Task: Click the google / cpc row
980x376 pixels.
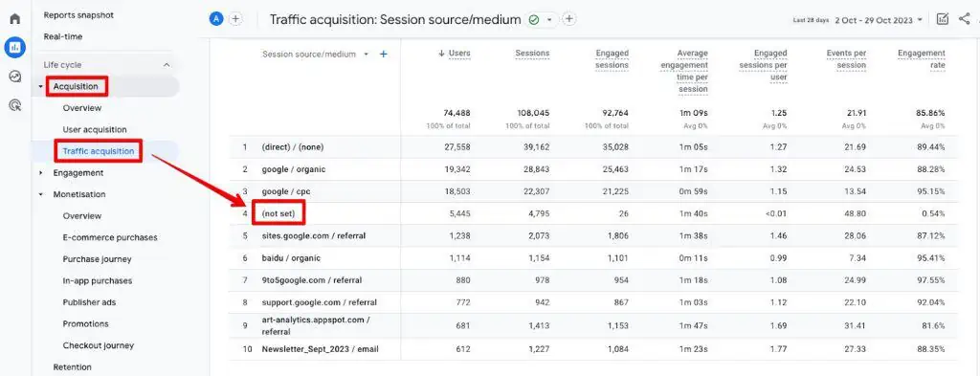Action: 592,191
